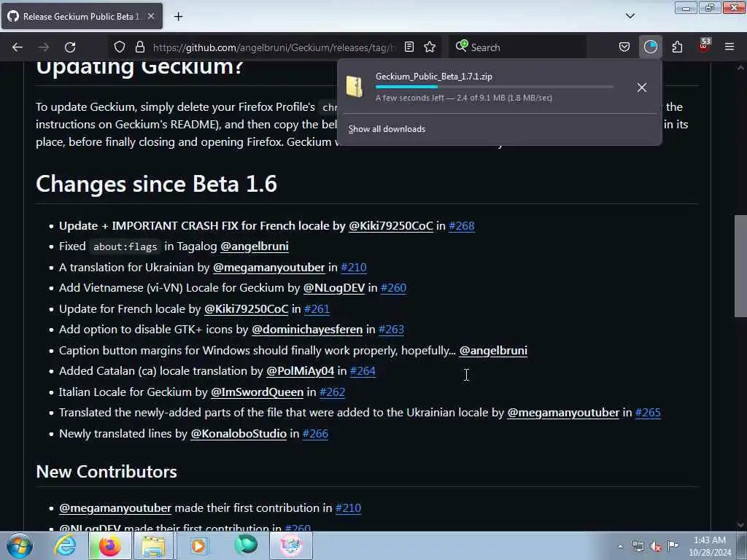The width and height of the screenshot is (747, 560).
Task: Click the muted volume tray icon
Action: point(656,547)
